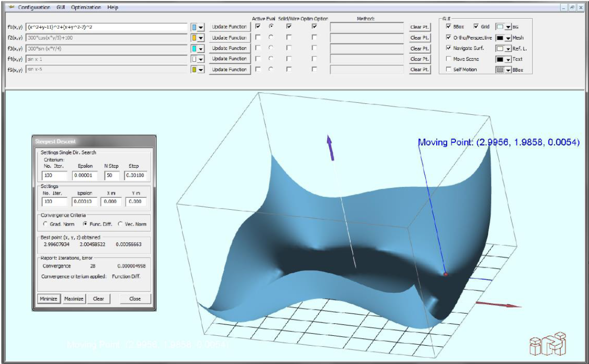Click the orange f2(x,y) color swatch

coord(195,38)
